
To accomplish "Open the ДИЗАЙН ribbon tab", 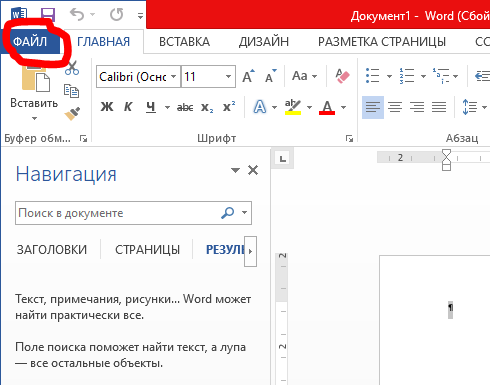I will 264,42.
